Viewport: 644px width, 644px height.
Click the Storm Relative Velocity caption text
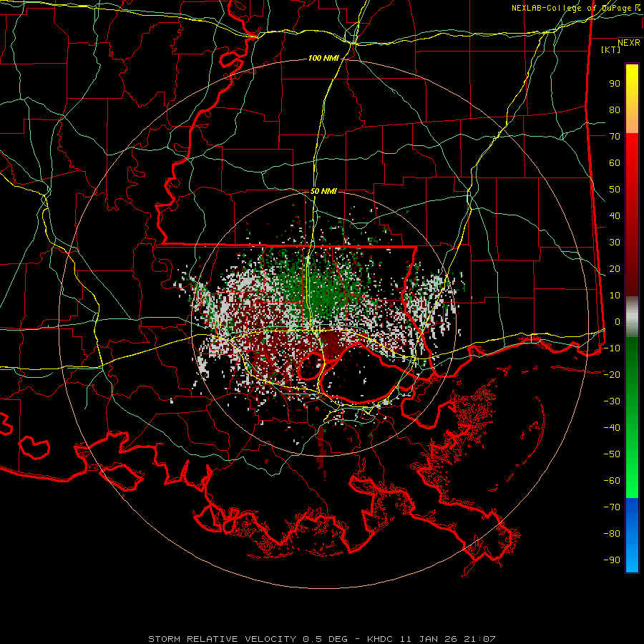(x=322, y=639)
